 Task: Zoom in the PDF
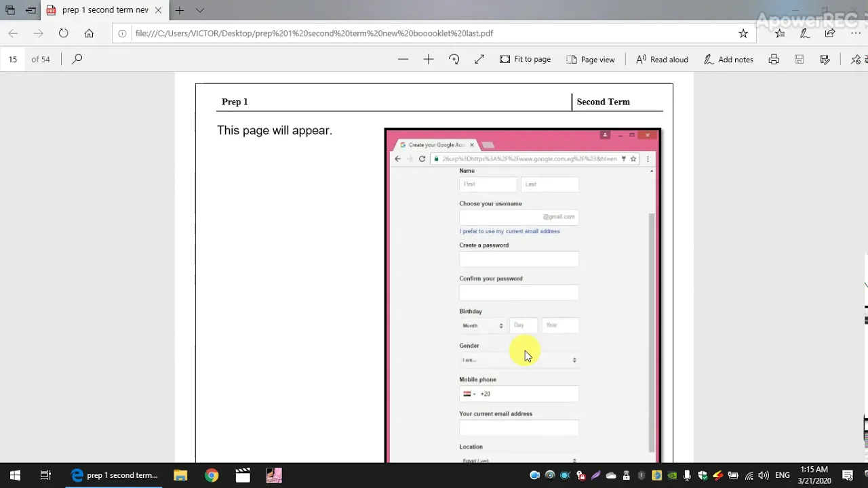[x=429, y=59]
